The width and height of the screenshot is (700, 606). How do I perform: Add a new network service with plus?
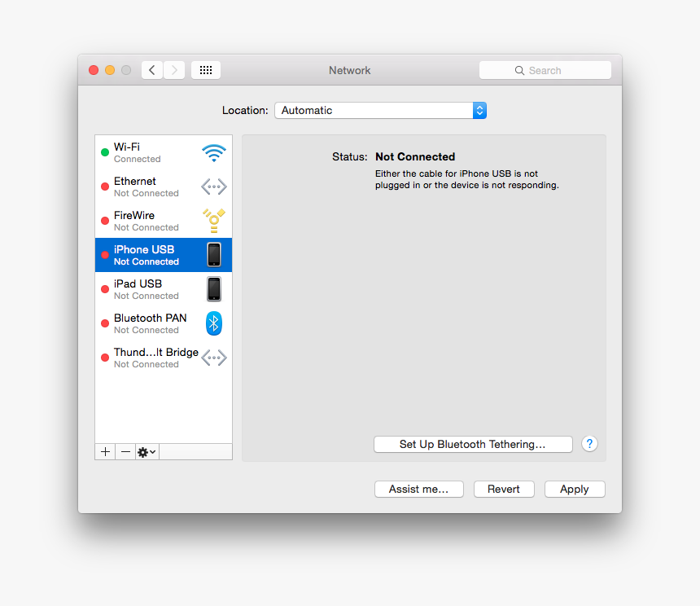tap(105, 452)
